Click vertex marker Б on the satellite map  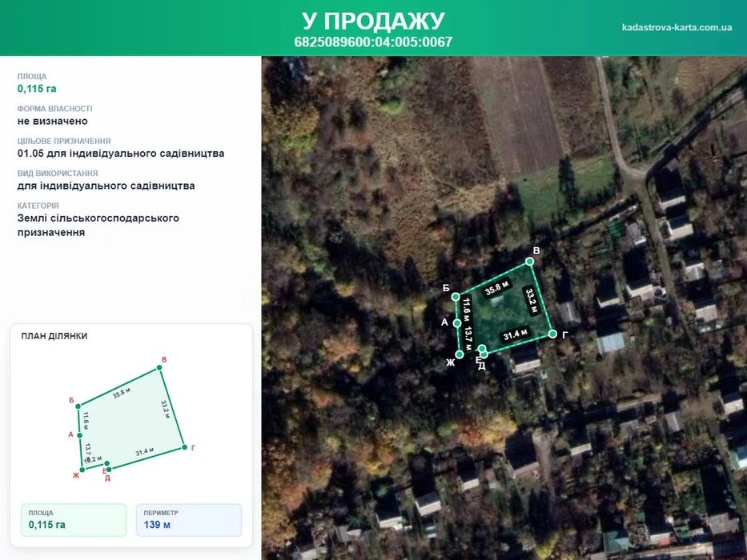click(456, 297)
